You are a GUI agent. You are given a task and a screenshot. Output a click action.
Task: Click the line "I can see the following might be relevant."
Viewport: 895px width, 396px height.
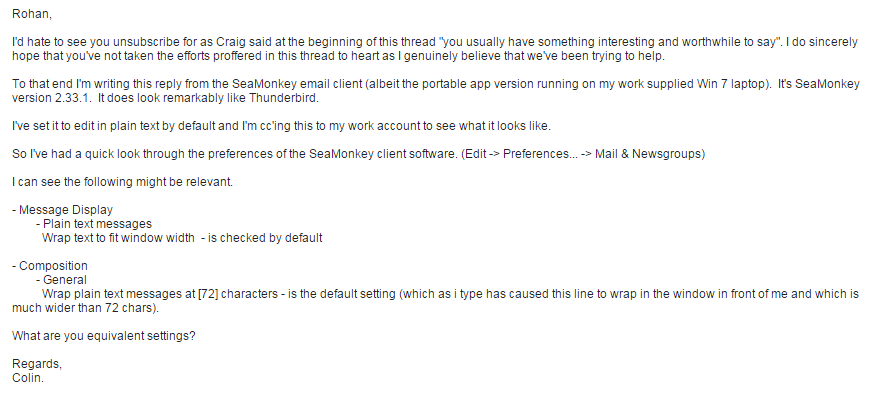[x=123, y=182]
